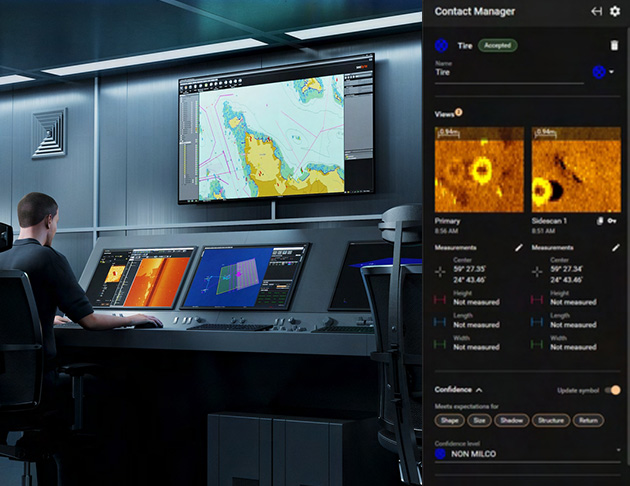The height and width of the screenshot is (486, 630).
Task: Click the Primary view Height measure icon
Action: tap(441, 297)
